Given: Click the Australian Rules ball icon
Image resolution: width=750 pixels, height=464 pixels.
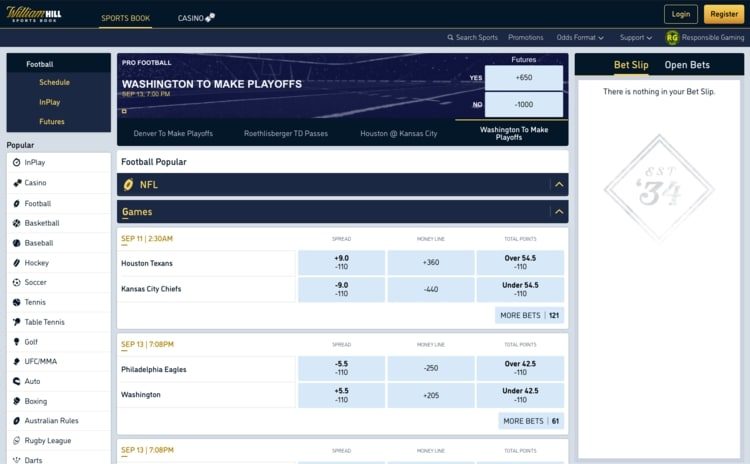Looking at the screenshot, I should tap(16, 421).
